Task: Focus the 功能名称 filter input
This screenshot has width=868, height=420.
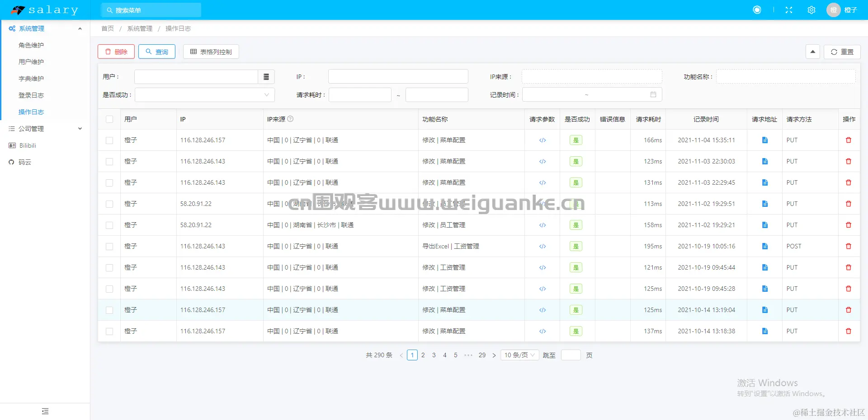Action: [786, 76]
